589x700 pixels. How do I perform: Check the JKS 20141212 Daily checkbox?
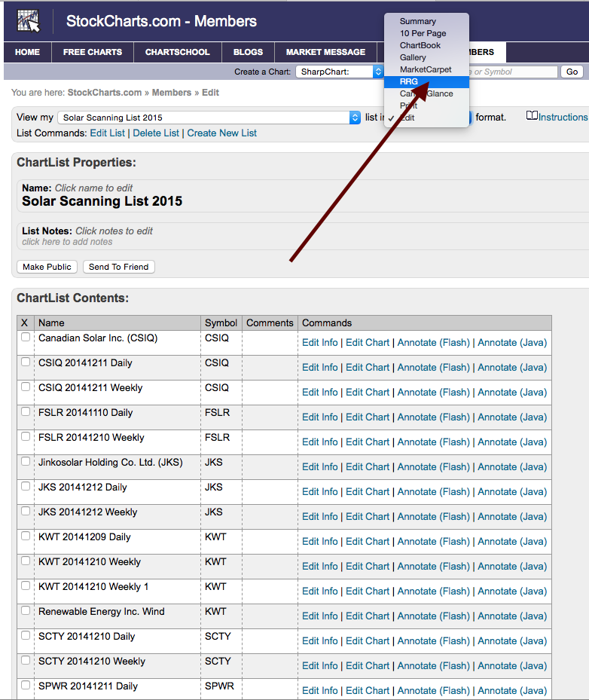coord(26,486)
